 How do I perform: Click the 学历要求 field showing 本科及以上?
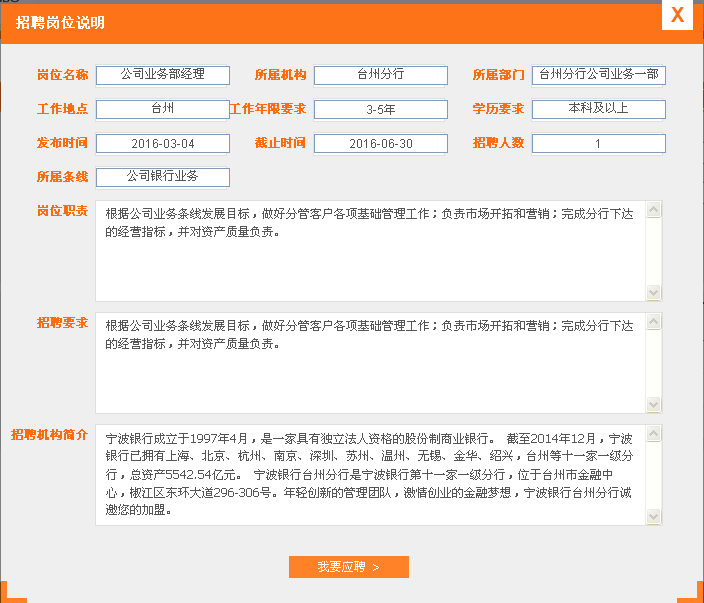[598, 109]
